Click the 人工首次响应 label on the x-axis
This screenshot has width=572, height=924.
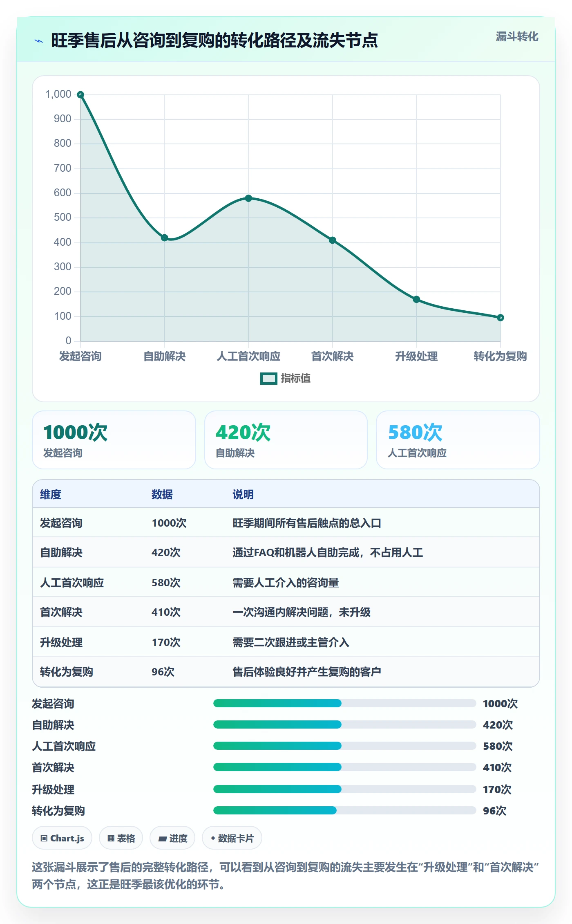tap(248, 356)
